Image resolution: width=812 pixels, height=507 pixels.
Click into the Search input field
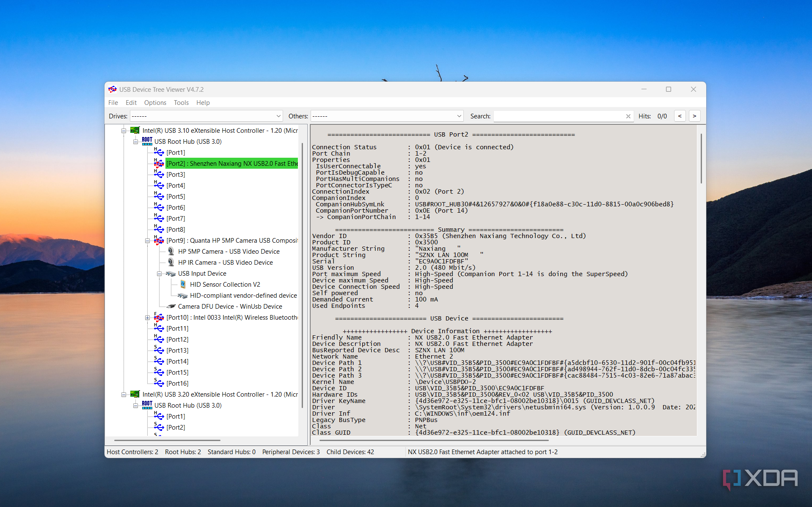click(559, 116)
